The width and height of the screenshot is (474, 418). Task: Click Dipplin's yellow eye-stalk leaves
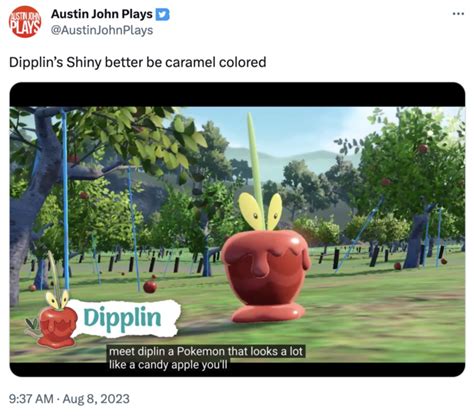(x=261, y=211)
